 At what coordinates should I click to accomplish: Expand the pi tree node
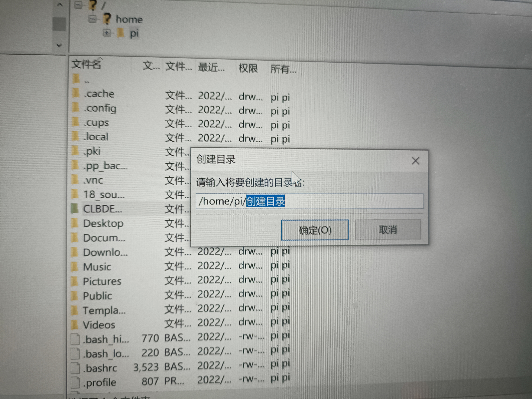click(x=107, y=33)
